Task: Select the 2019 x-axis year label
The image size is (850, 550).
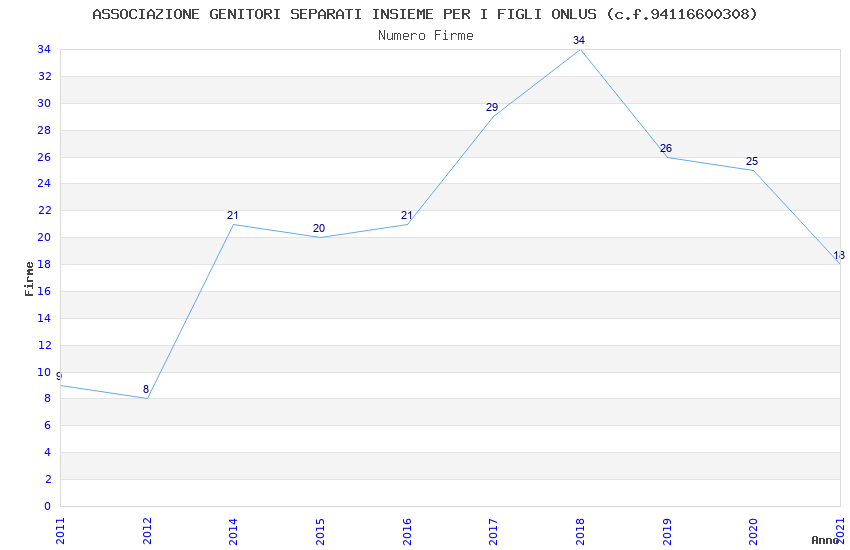Action: 667,531
